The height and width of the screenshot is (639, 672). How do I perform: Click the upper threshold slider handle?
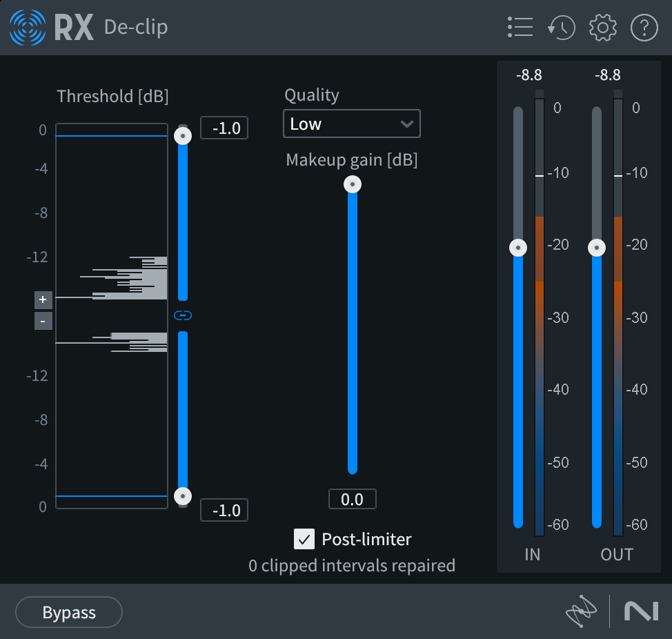click(x=182, y=135)
